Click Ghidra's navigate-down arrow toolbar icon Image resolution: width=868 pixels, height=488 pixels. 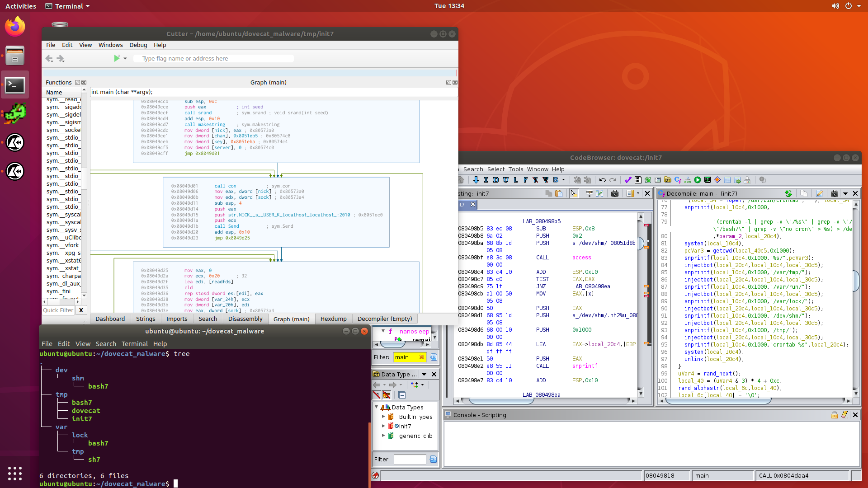476,180
